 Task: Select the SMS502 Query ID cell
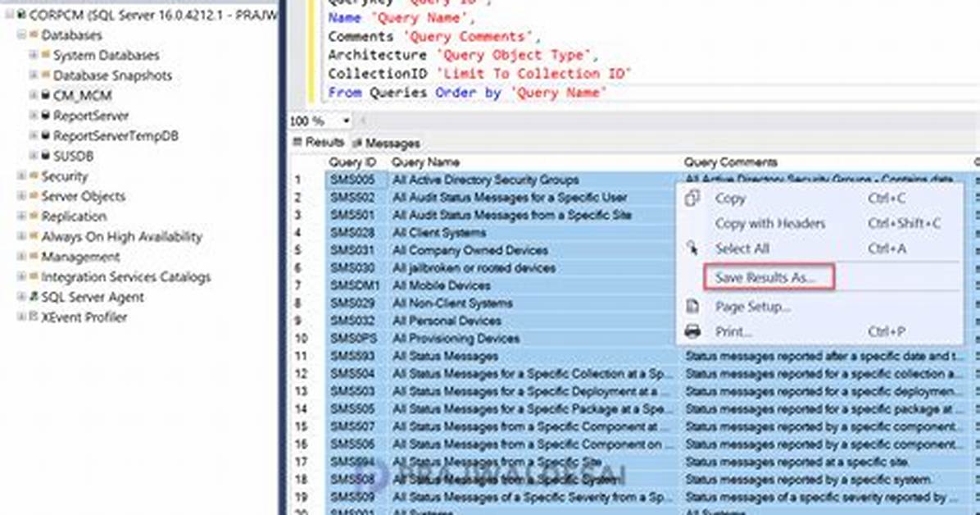point(356,198)
